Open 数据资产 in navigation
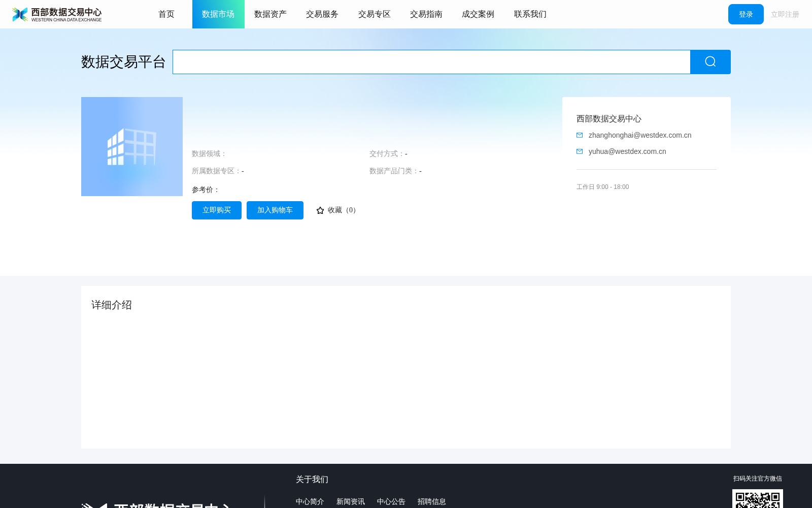The image size is (812, 508). [270, 14]
